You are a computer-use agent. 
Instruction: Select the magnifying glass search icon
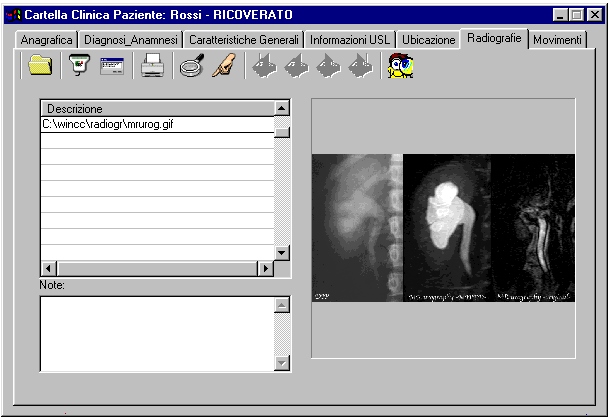click(192, 65)
